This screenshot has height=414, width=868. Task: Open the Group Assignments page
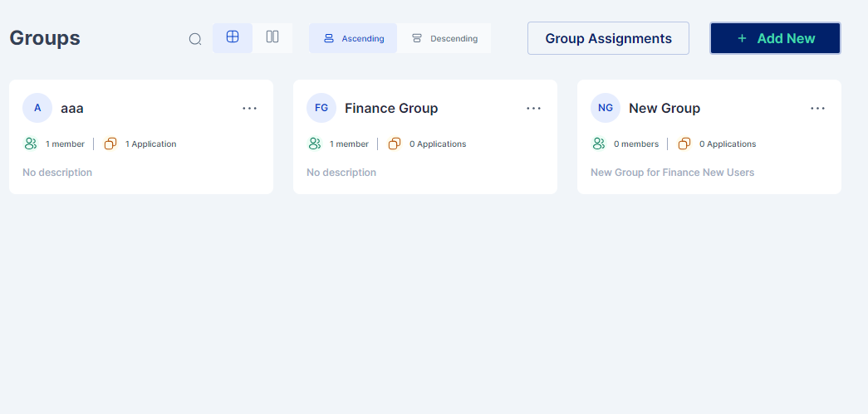tap(608, 38)
